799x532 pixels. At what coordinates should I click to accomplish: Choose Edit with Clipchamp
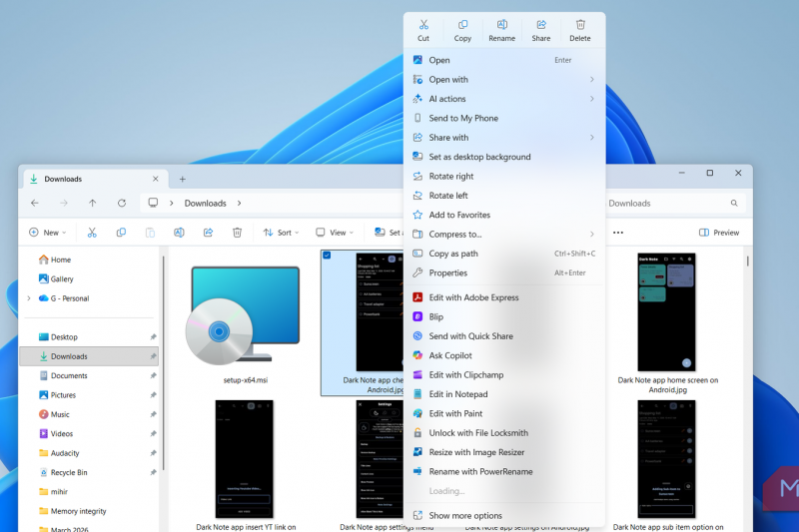pos(504,374)
